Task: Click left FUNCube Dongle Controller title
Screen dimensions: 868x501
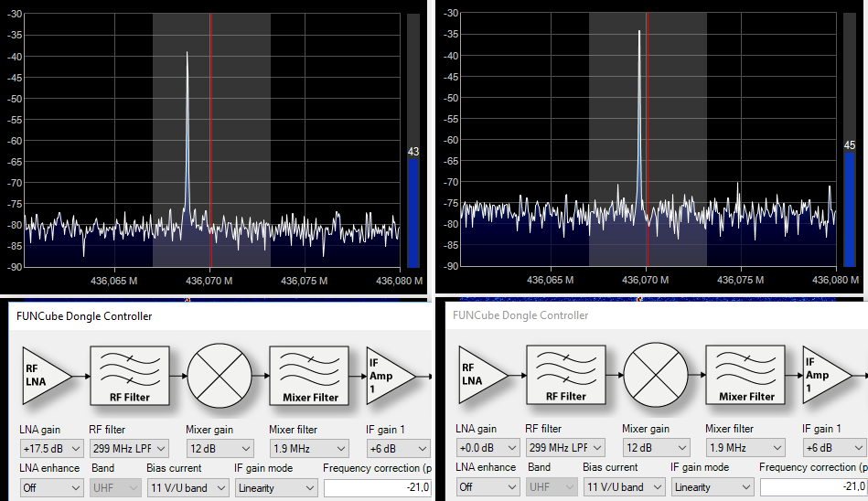Action: click(x=84, y=316)
